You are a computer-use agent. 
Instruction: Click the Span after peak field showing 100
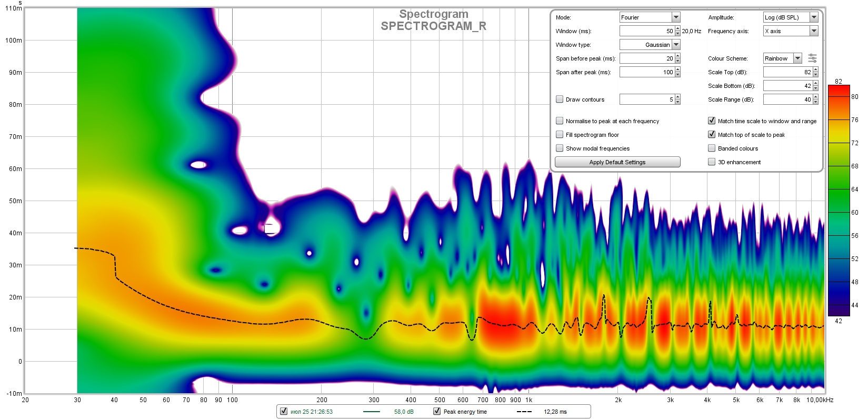point(647,72)
